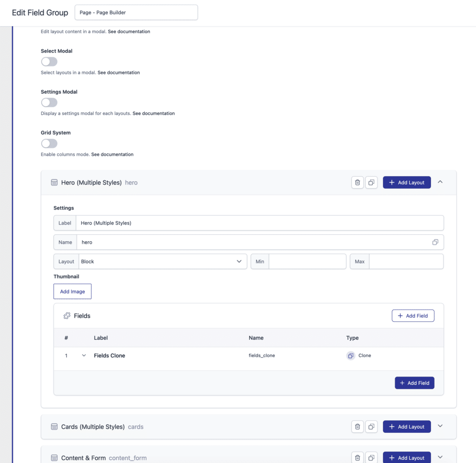Toggle the Select Modal switch
476x463 pixels.
[x=49, y=62]
